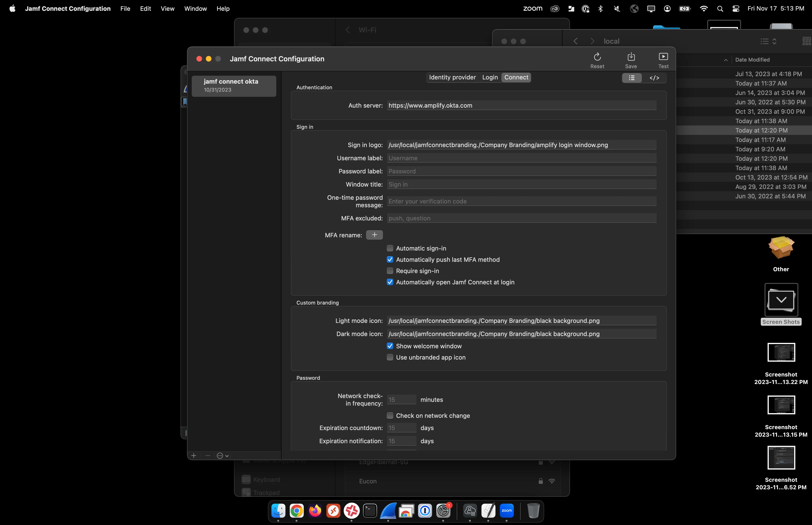Select jamf connect okta configuration
Image resolution: width=812 pixels, height=525 pixels.
coord(234,86)
